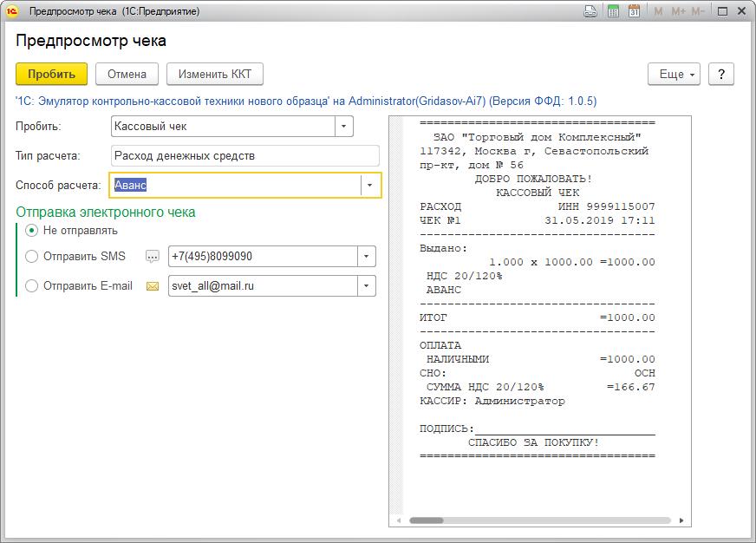756x543 pixels.
Task: Click 'ДОБРО ПОЖАЛОВАТЬ!' in the receipt
Action: pyautogui.click(x=534, y=179)
